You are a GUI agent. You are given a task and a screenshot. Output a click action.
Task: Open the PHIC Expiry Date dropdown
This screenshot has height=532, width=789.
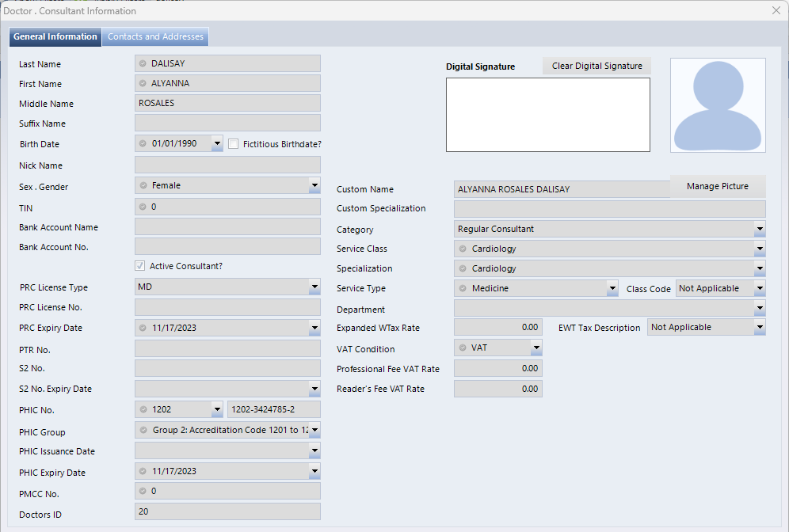314,471
